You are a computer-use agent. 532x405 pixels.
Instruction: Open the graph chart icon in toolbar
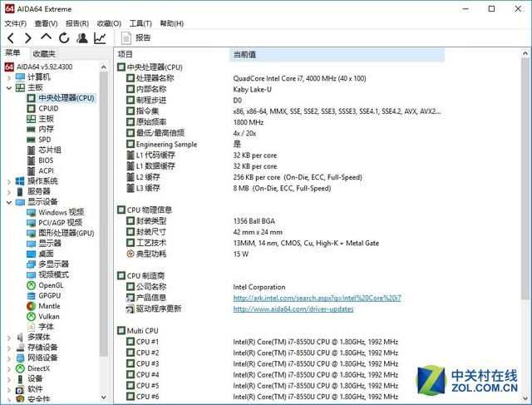100,37
